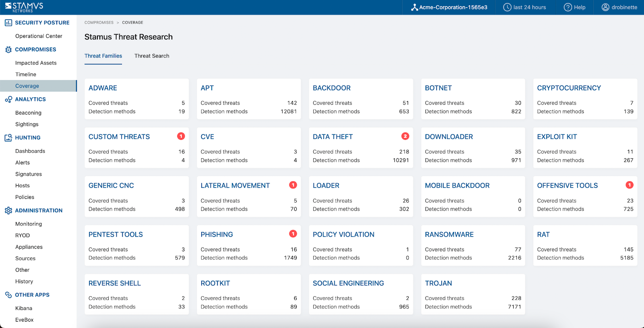Open Impacted Assets page
This screenshot has height=328, width=644.
click(x=36, y=63)
